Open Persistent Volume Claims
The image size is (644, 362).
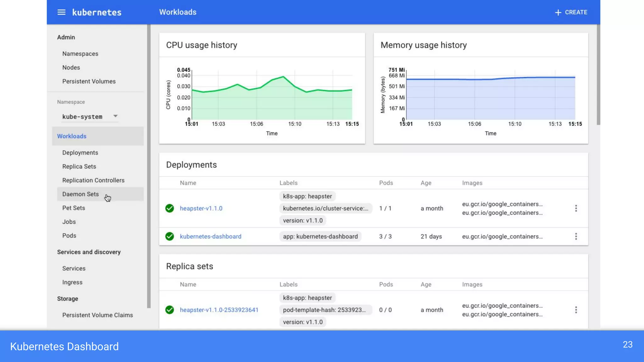click(x=97, y=315)
